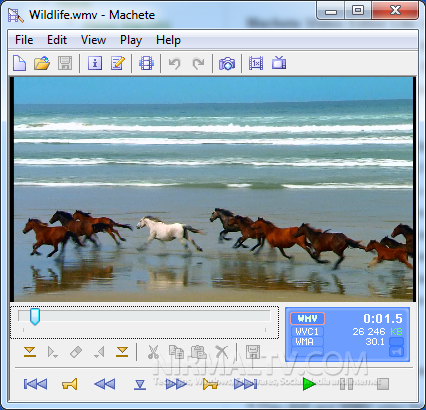The width and height of the screenshot is (426, 410).
Task: Copy the selection icon
Action: click(176, 352)
